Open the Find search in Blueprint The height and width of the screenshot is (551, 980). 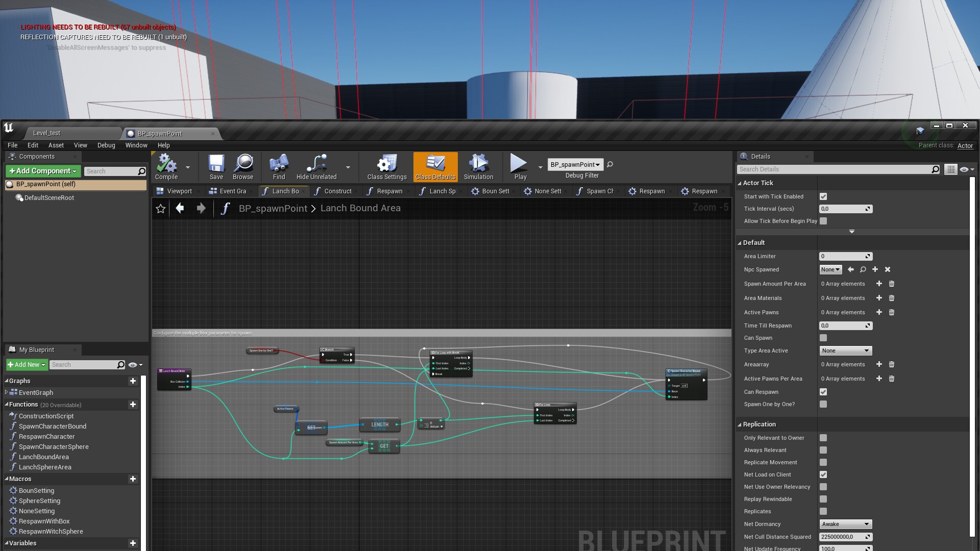278,167
